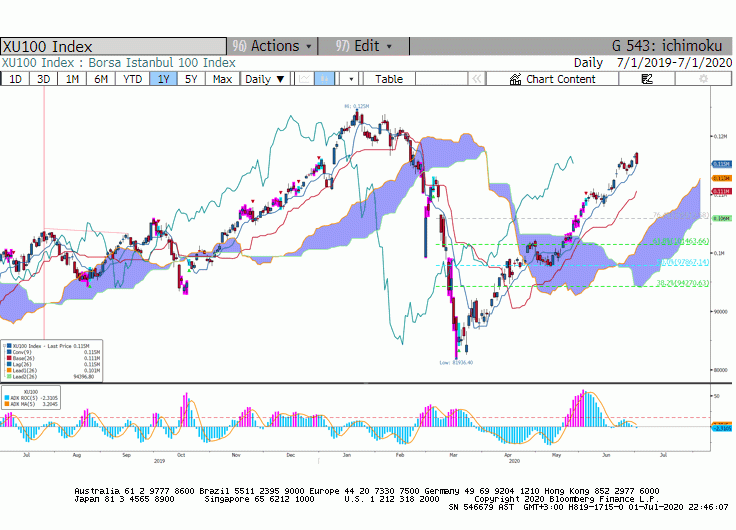Click the ADX MA(5) legend color swatch
This screenshot has width=736, height=530.
coord(7,404)
